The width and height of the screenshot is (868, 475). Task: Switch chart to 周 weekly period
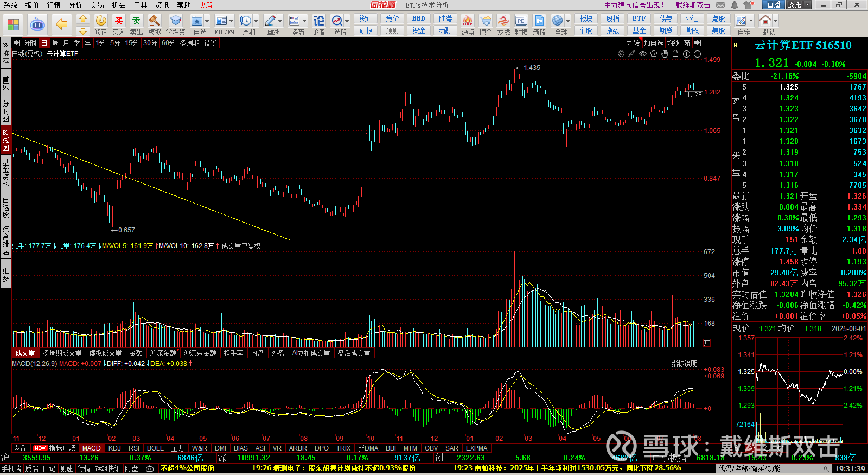(x=55, y=43)
